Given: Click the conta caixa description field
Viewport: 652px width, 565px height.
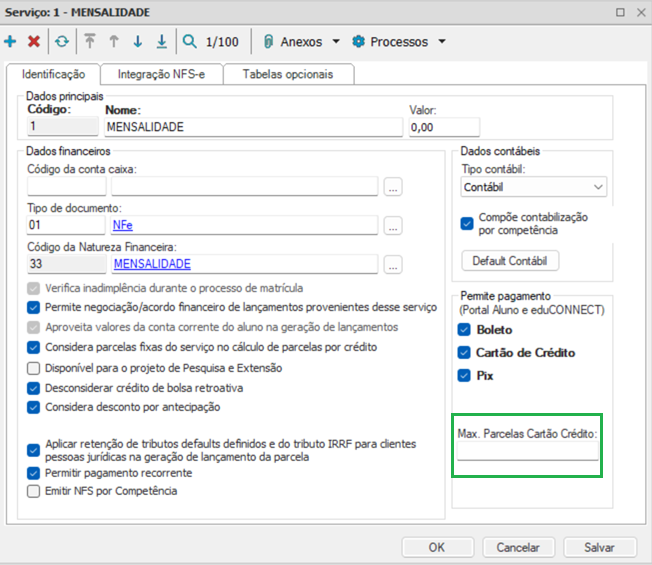Looking at the screenshot, I should 244,186.
